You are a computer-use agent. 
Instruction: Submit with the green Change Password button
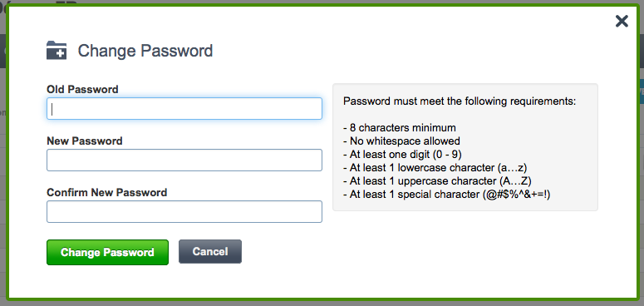click(x=107, y=252)
